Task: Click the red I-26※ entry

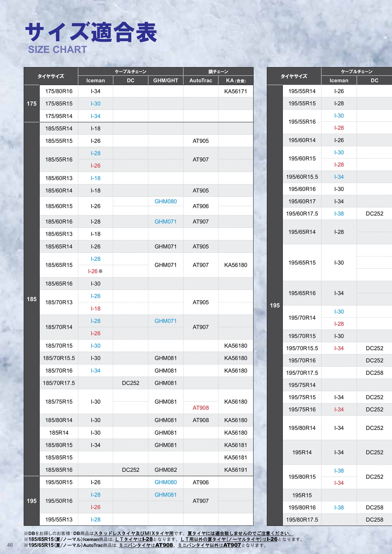Action: click(95, 271)
